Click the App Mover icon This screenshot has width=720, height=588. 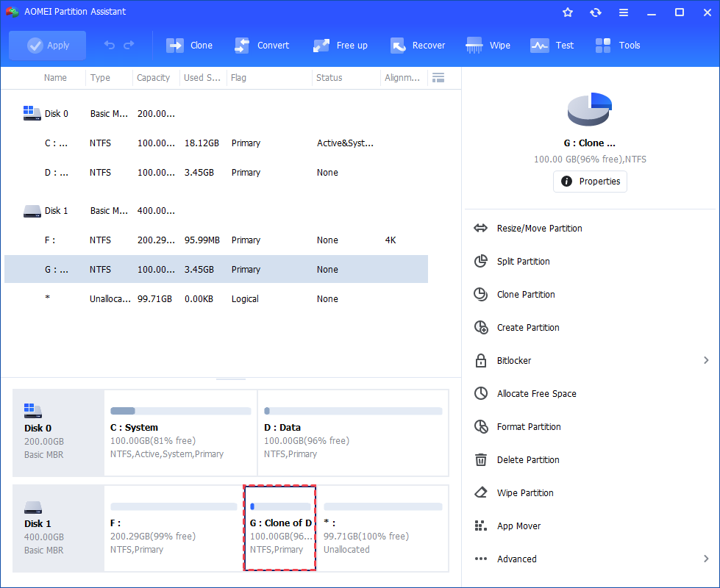(x=481, y=526)
